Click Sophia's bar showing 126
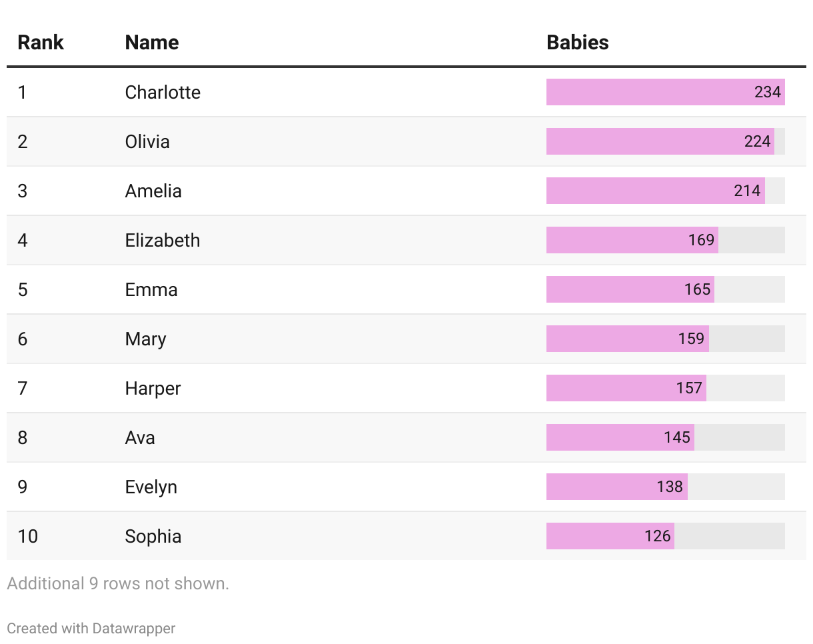 point(610,536)
